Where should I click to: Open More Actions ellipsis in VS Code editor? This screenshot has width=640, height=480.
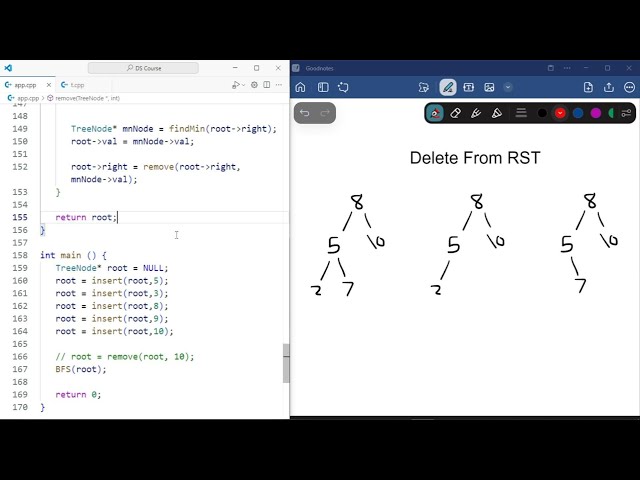[x=279, y=85]
